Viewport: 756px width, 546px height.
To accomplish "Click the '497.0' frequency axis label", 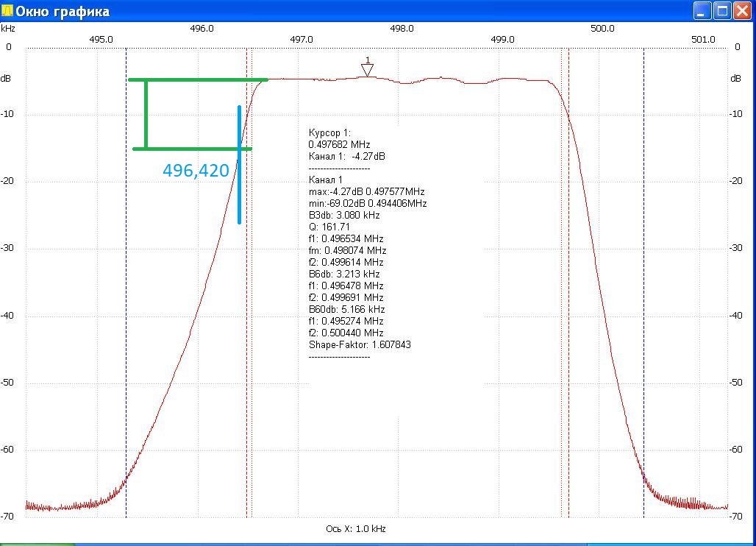I will click(x=302, y=40).
